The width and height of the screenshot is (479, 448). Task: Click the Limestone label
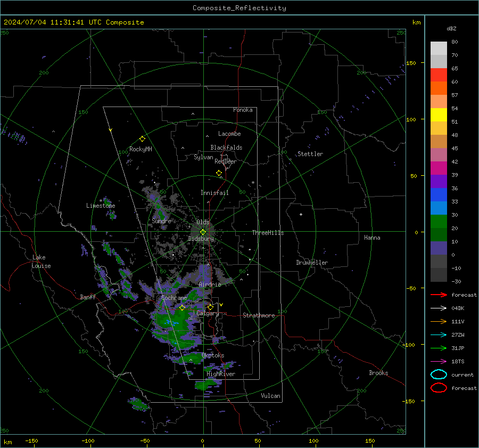(101, 206)
